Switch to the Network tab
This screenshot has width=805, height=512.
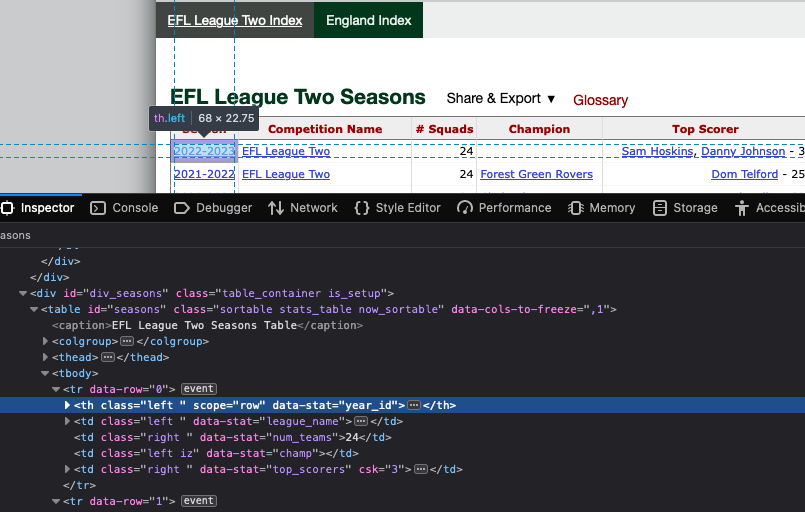pos(303,208)
